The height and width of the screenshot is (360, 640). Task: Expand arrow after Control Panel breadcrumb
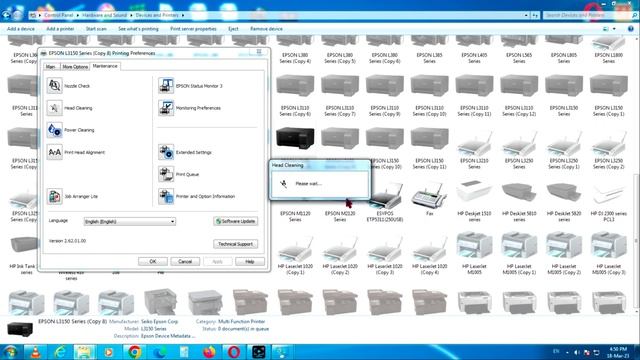(77, 15)
